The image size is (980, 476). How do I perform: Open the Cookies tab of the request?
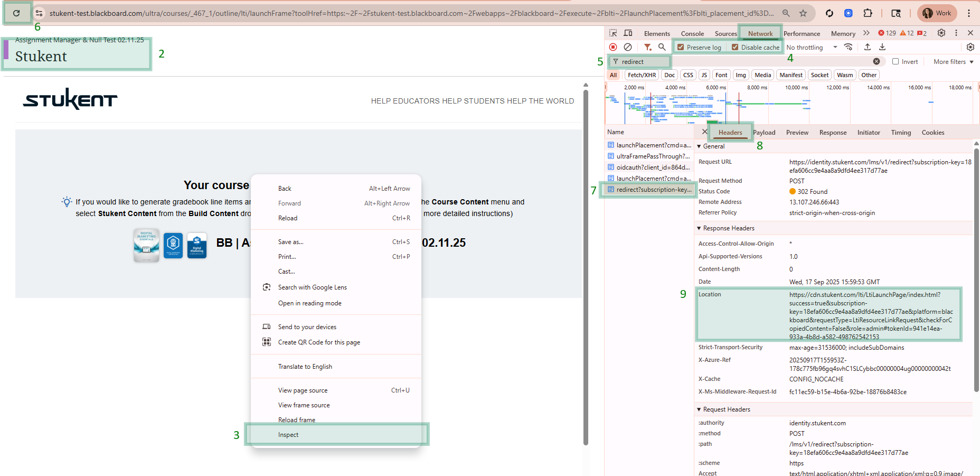tap(933, 133)
